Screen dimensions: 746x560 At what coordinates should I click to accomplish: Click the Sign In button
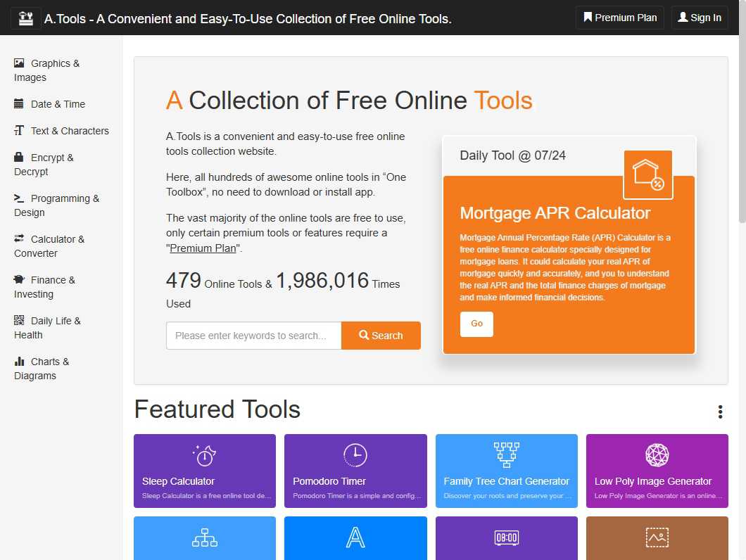pos(699,18)
